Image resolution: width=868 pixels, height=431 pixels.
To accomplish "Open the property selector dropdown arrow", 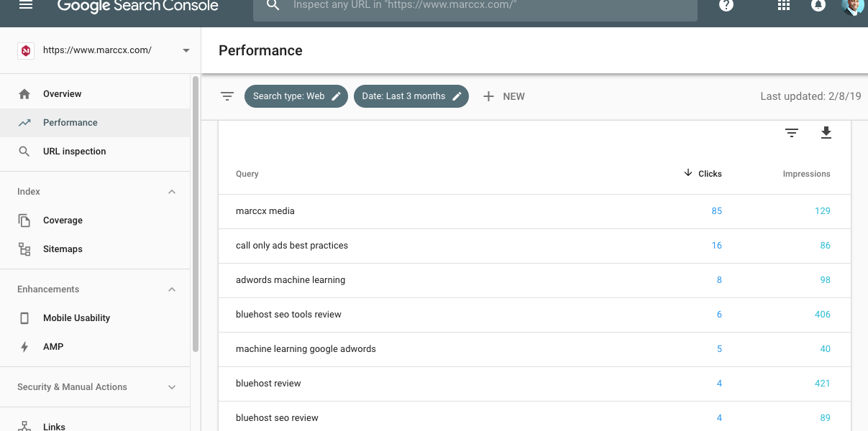I will [x=186, y=51].
